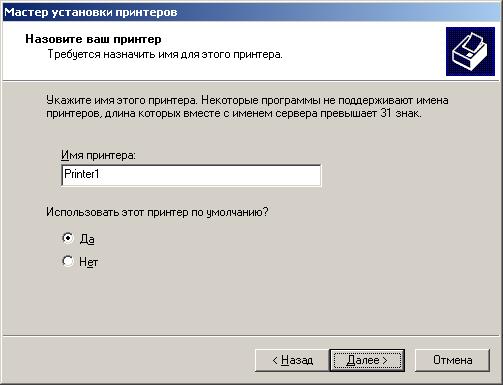The image size is (503, 385).
Task: Select the "Нет" radio button
Action: 68,261
